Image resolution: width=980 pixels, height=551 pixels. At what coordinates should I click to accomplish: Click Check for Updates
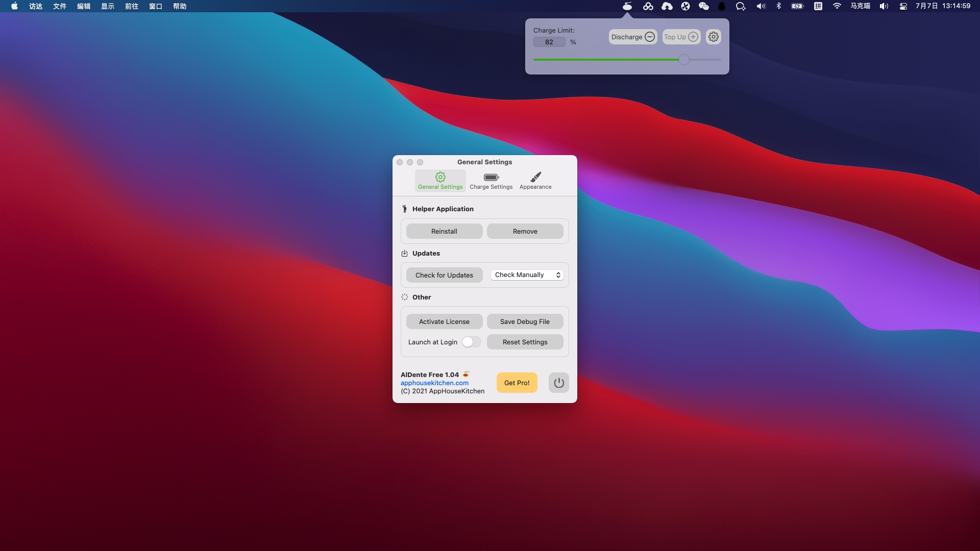(444, 275)
